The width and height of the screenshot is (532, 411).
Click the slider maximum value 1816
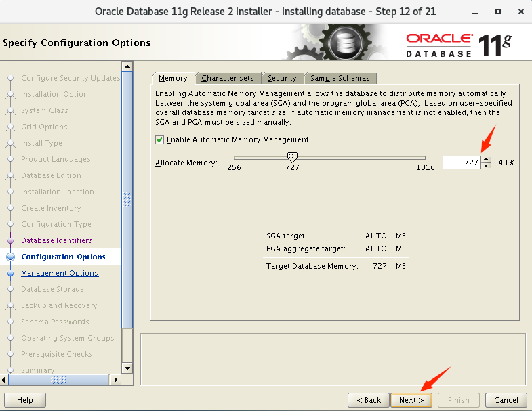[426, 167]
